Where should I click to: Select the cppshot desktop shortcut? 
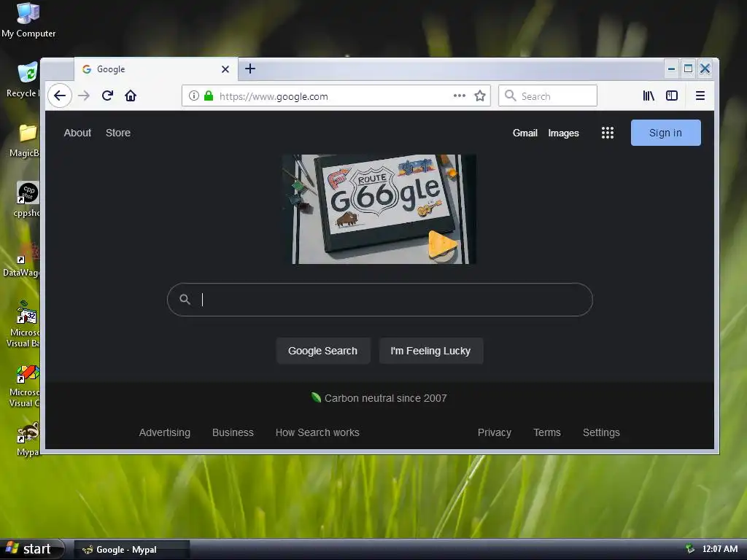tap(27, 200)
